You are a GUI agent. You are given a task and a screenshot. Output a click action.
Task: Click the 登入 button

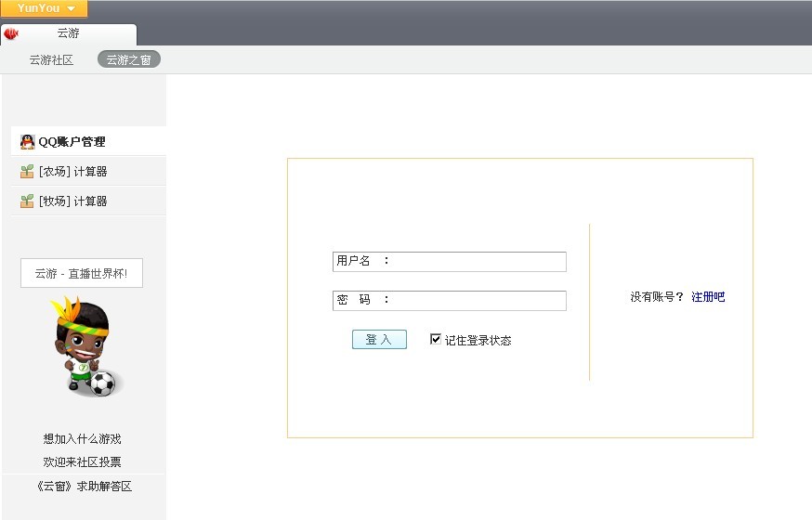pos(379,340)
